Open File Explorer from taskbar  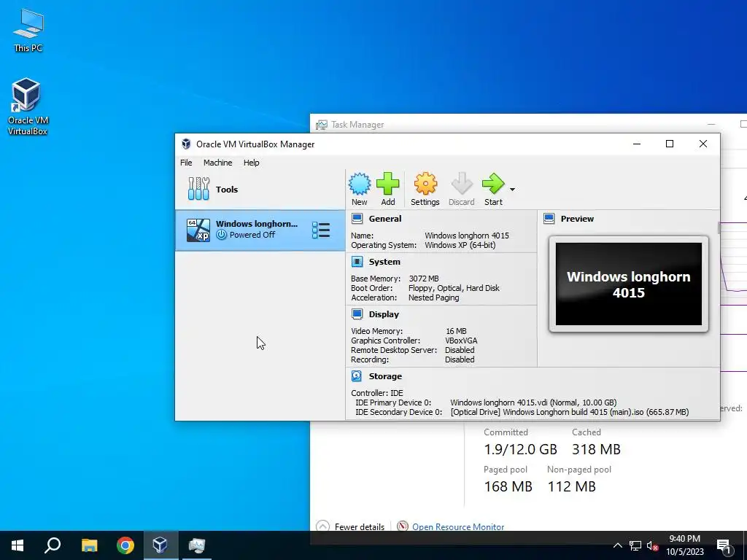[x=89, y=545]
